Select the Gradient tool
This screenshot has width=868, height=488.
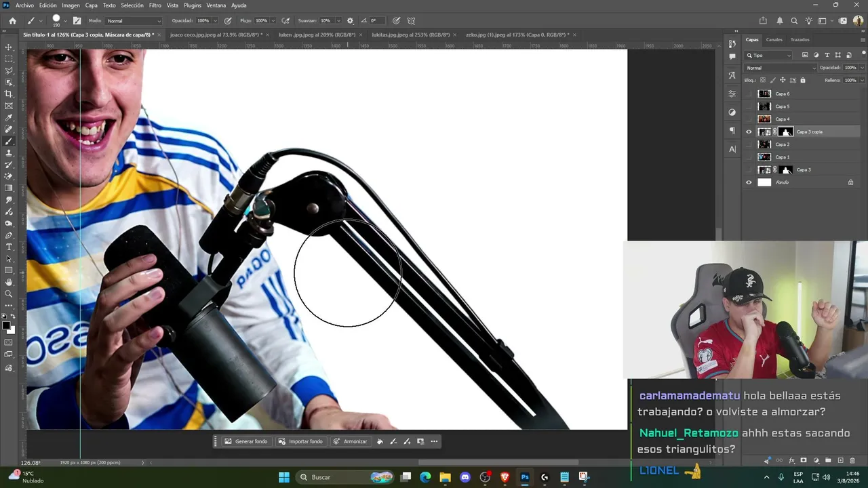click(9, 188)
